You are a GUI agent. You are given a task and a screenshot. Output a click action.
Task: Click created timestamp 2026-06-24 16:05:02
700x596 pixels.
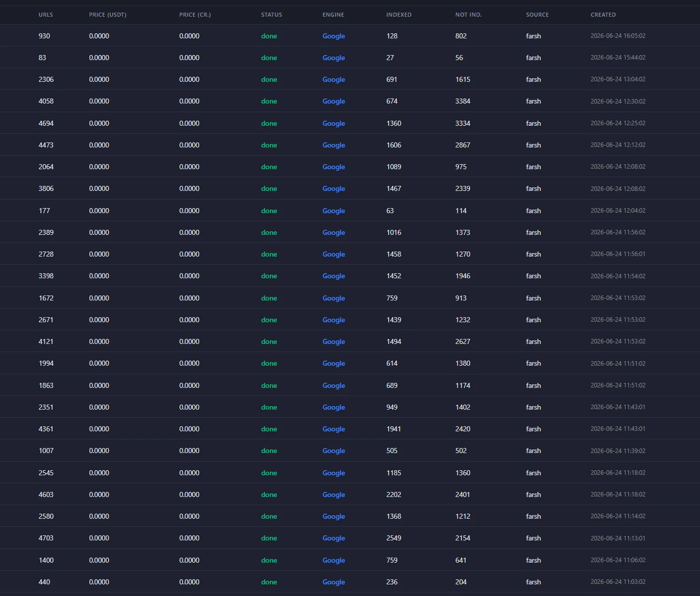(x=618, y=36)
